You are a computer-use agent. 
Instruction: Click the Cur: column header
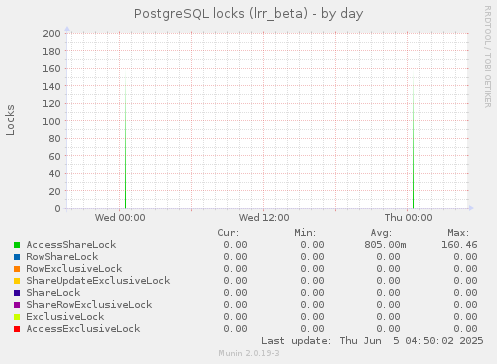[x=228, y=233]
